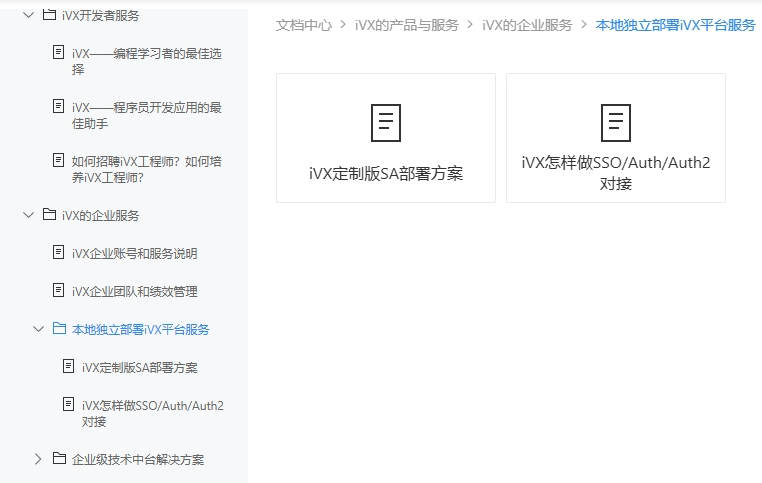Click large document icon on SSO/Auth/Auth2对接 card
This screenshot has width=762, height=483.
coord(616,122)
